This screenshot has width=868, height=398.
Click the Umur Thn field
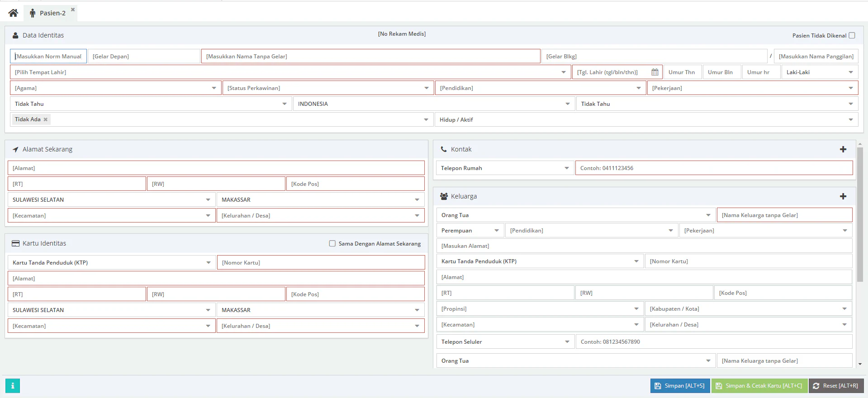tap(683, 72)
